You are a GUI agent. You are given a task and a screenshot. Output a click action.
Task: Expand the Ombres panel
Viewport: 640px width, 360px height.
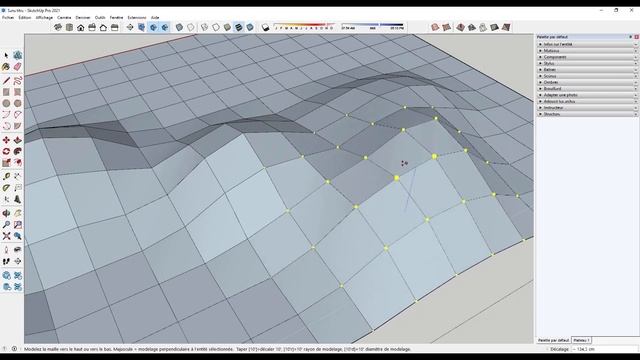587,82
